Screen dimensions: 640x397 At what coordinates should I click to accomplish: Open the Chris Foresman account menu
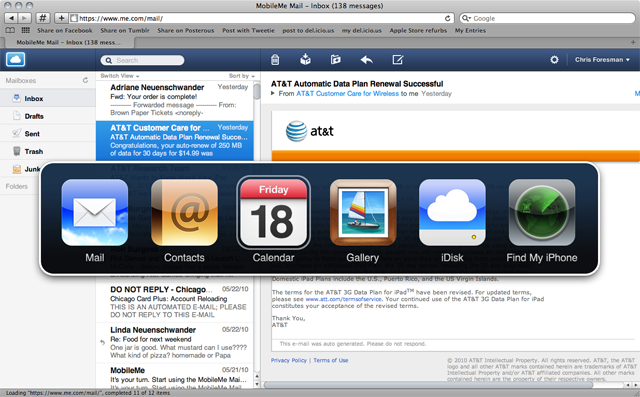[602, 60]
